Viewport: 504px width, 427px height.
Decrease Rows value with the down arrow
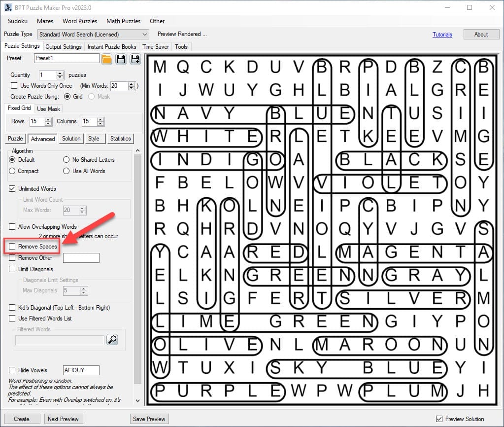(x=48, y=123)
